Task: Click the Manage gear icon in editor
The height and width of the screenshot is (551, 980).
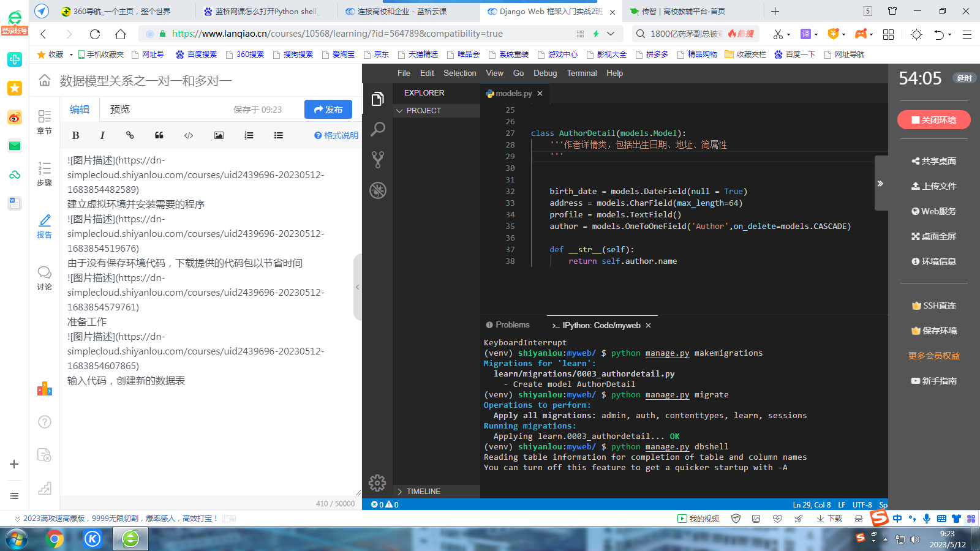Action: [377, 483]
